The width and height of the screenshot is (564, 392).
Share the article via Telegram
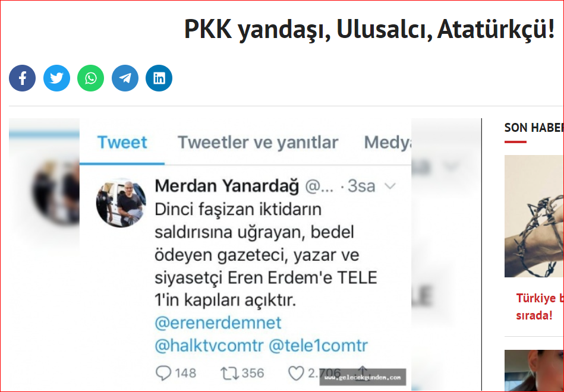[x=125, y=78]
